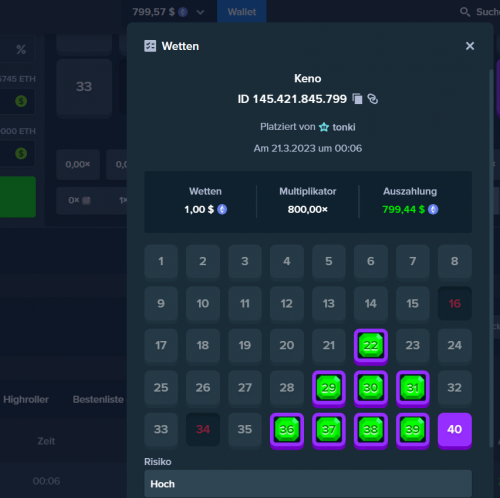This screenshot has width=500, height=498.
Task: Click Keno tile number 13
Action: point(329,304)
